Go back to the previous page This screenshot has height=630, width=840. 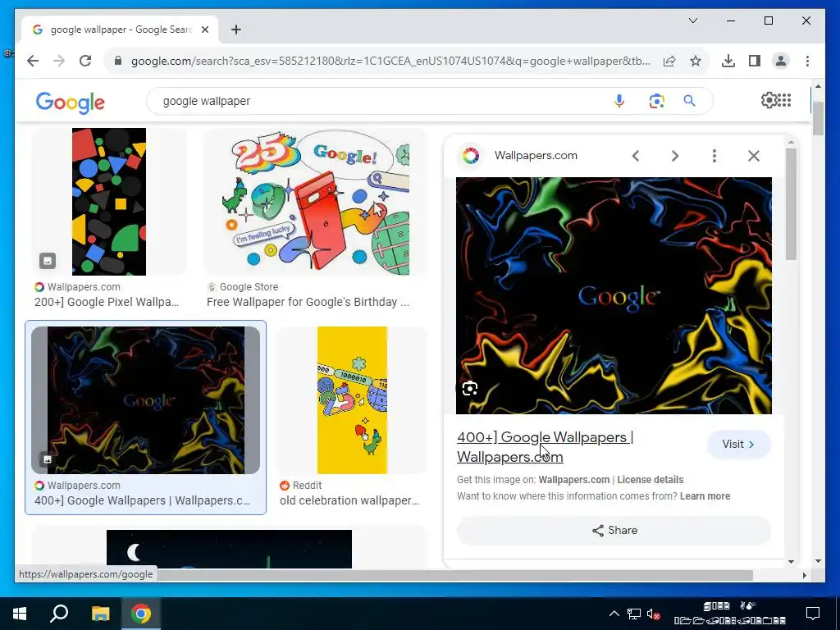[x=33, y=61]
